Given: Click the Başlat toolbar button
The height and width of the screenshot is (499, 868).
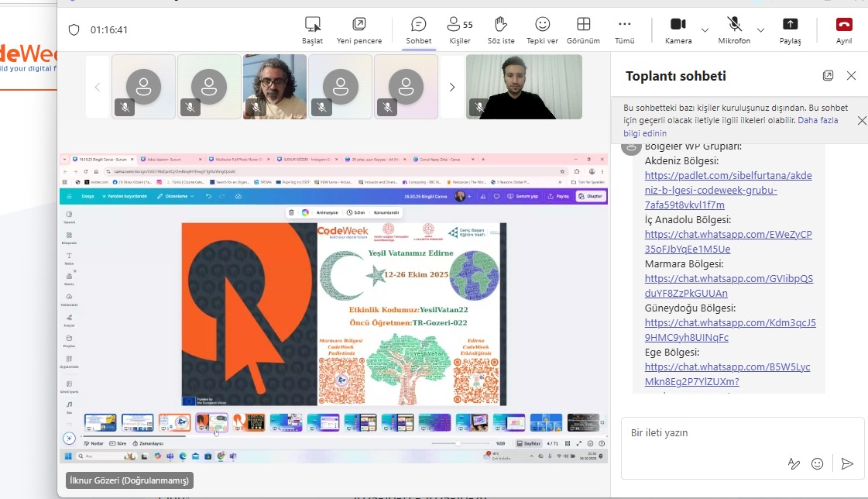Looking at the screenshot, I should [312, 30].
